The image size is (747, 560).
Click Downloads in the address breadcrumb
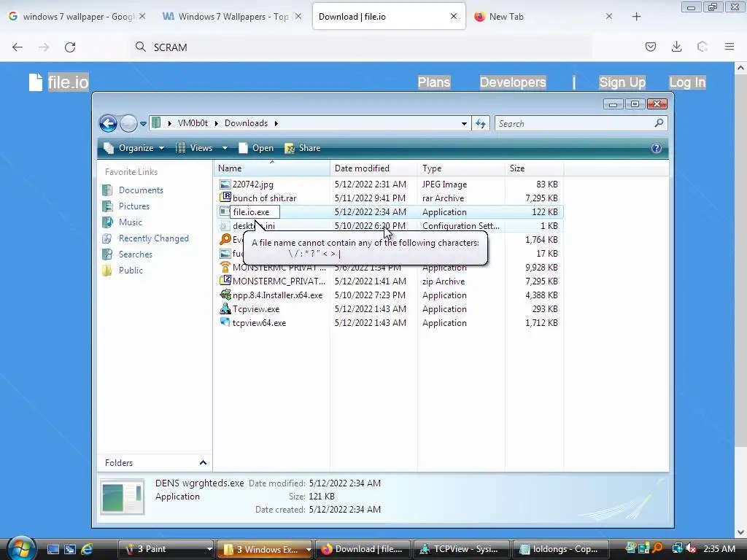(246, 123)
